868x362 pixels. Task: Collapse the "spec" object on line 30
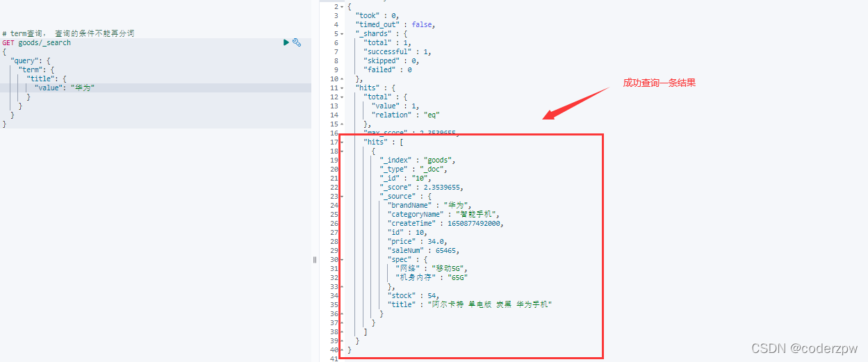(x=341, y=259)
